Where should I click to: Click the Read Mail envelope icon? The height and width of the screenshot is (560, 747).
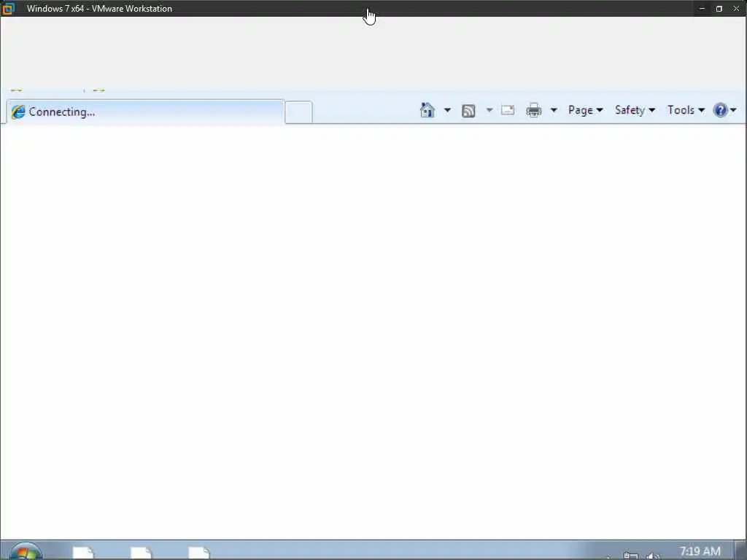pos(508,111)
